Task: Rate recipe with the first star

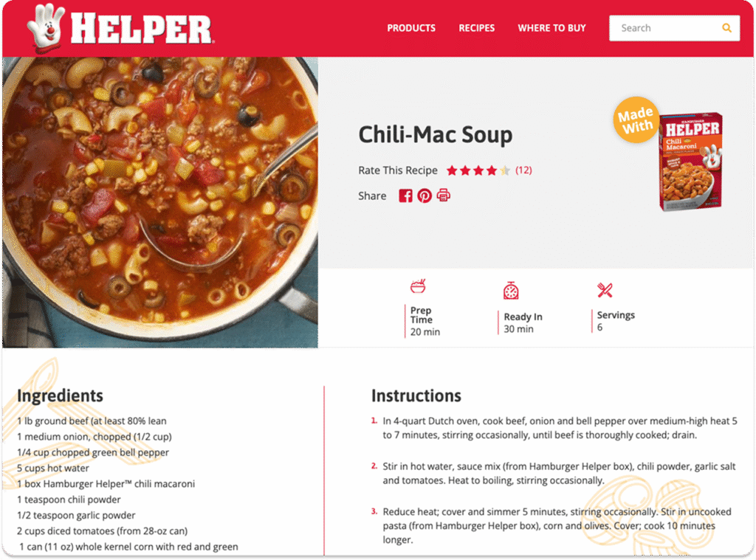Action: 452,170
